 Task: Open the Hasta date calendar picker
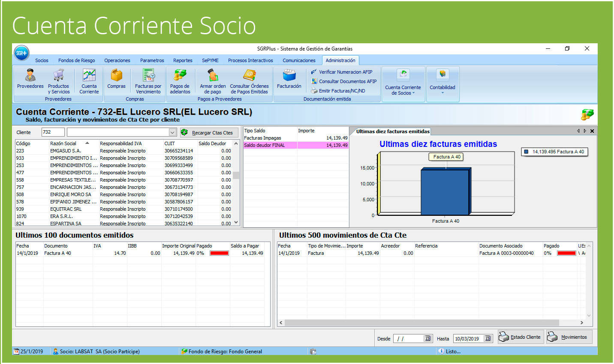point(488,338)
